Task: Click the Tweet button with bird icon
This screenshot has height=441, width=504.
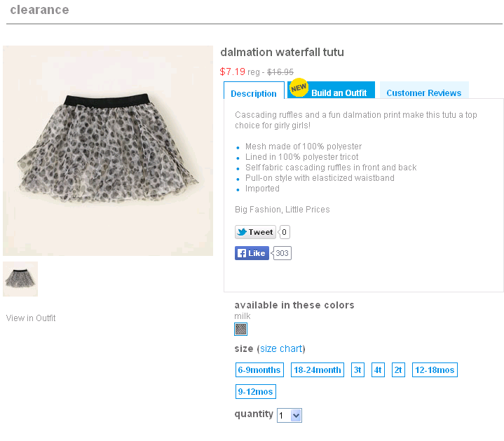Action: click(255, 232)
